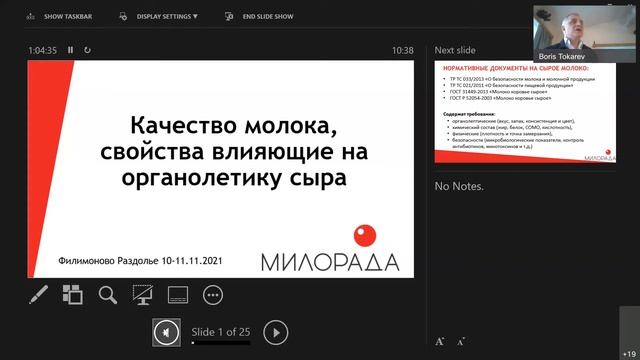
Task: Click the next slide preview thumbnail
Action: click(525, 111)
